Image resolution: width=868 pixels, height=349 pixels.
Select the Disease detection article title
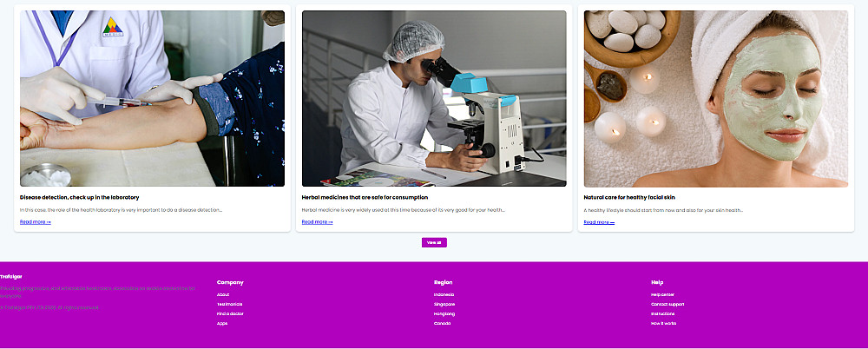tap(79, 197)
